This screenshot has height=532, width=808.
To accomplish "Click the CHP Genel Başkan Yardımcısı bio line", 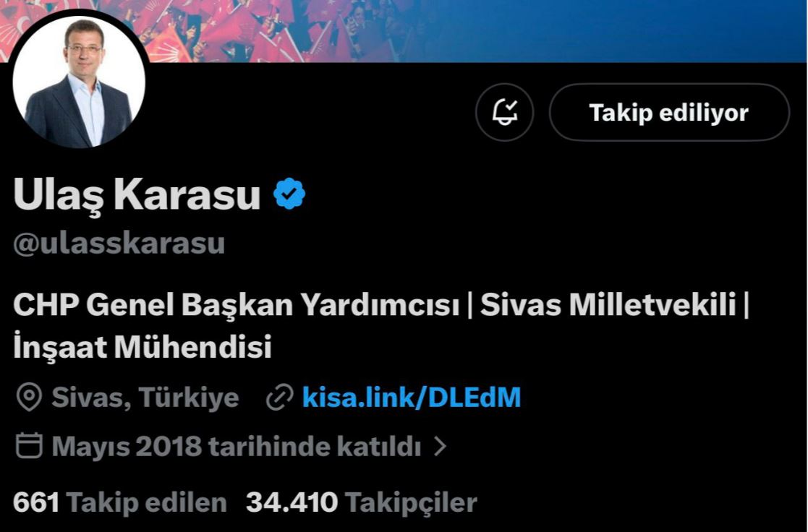I will coord(236,305).
